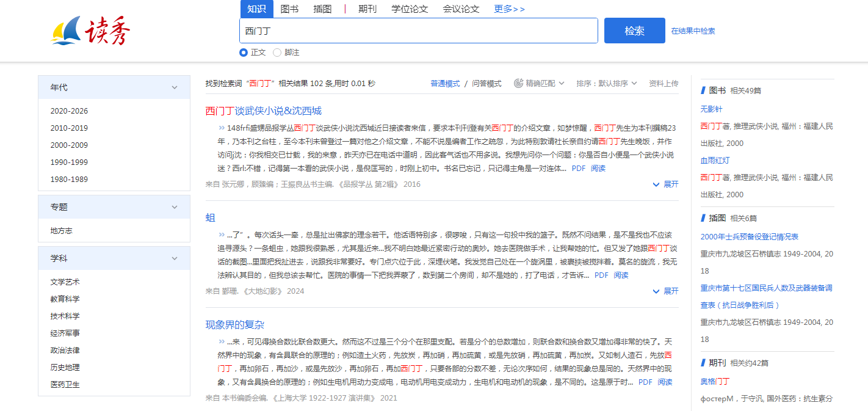Switch to the 会议论文 search tab
The image size is (868, 411).
point(461,9)
